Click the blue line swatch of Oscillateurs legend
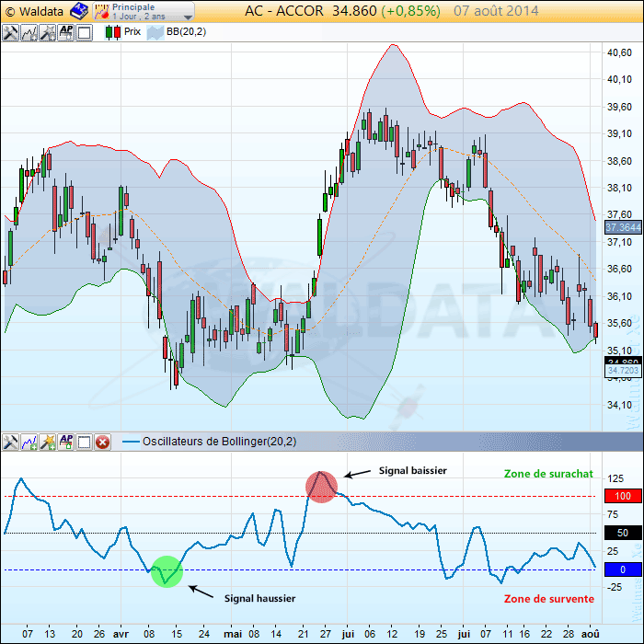The height and width of the screenshot is (644, 644). 131,442
